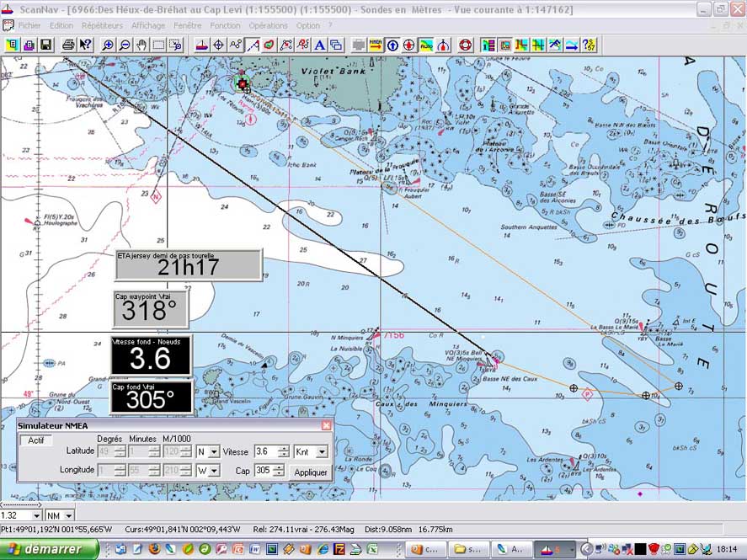Open the Affichage menu
Image resolution: width=747 pixels, height=560 pixels.
[x=148, y=26]
